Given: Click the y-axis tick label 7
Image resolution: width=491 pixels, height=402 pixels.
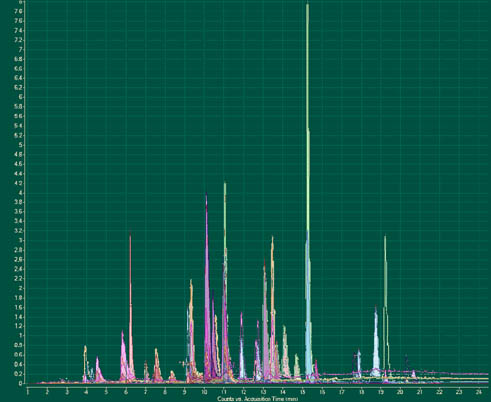Looking at the screenshot, I should point(21,50).
